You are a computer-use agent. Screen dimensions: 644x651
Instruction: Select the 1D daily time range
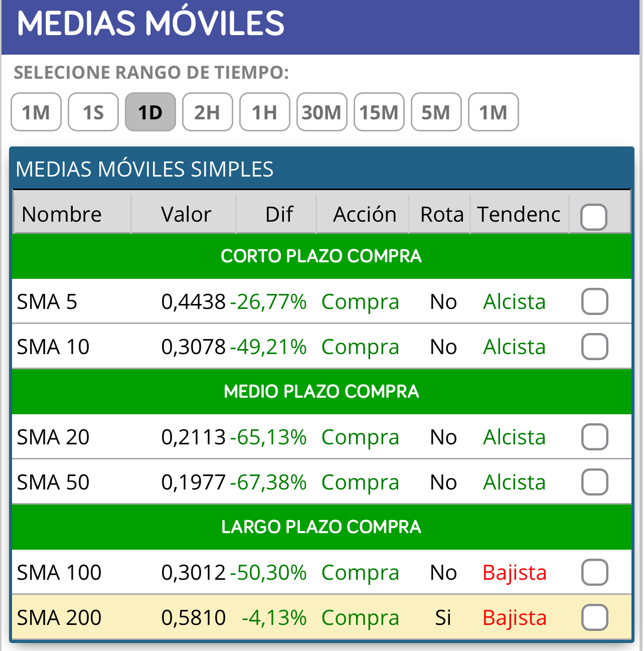[150, 112]
